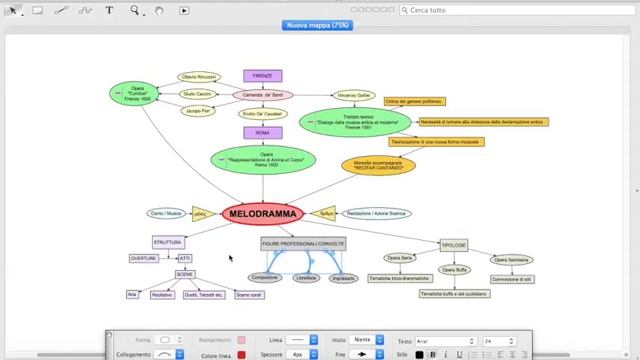Select the Compositore node
Viewport: 640px width, 360px height.
pyautogui.click(x=265, y=278)
